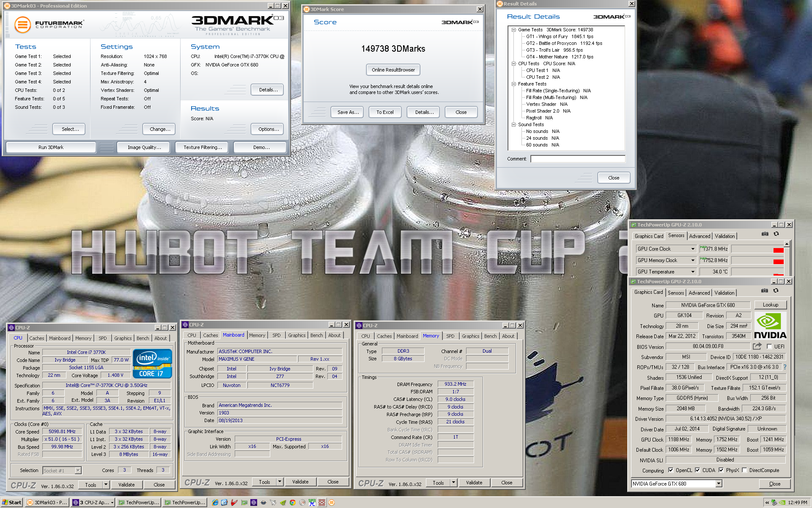Viewport: 812px width, 508px height.
Task: Click the GPU Core Clock sensor graph
Action: click(x=757, y=249)
